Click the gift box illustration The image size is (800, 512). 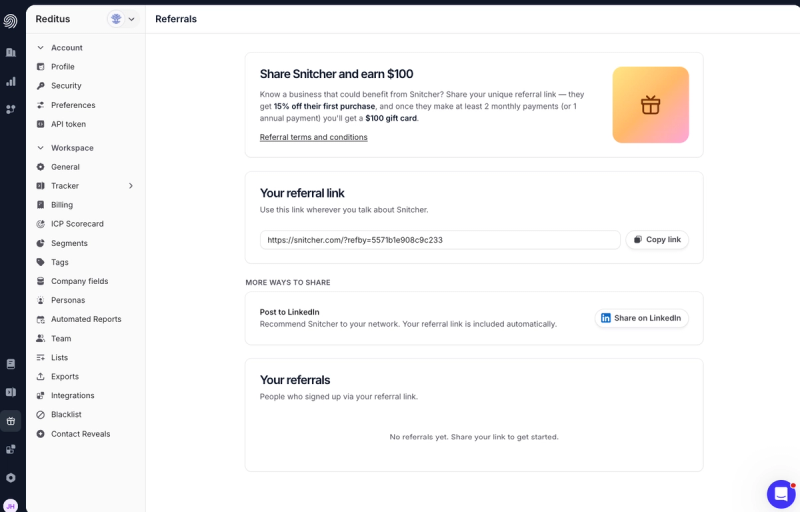tap(651, 105)
